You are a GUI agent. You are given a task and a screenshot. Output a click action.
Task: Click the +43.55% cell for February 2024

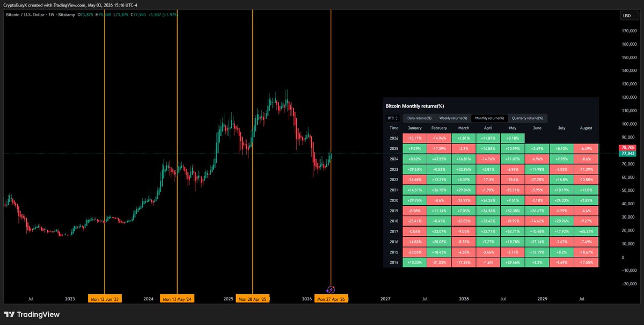[439, 159]
